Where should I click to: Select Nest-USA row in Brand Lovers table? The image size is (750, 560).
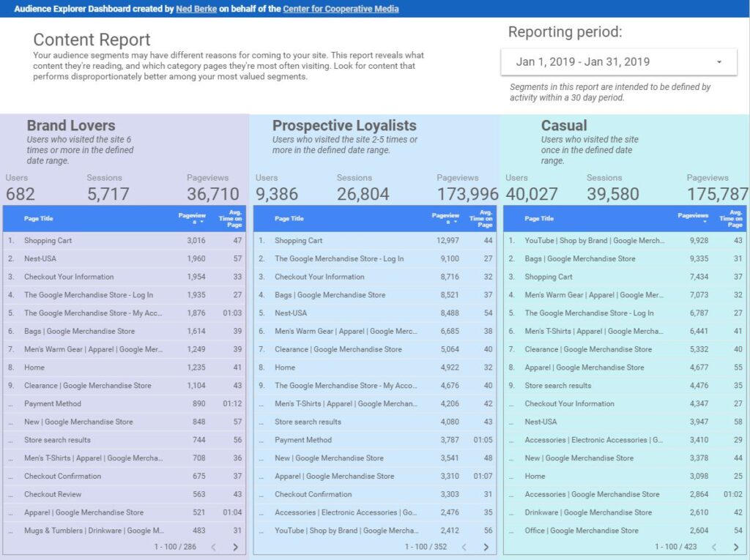(40, 258)
